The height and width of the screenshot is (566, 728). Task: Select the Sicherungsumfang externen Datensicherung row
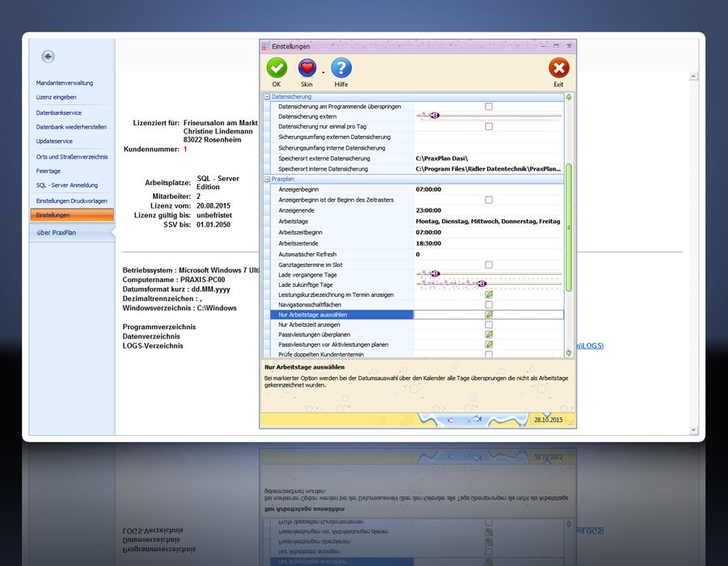(417, 137)
